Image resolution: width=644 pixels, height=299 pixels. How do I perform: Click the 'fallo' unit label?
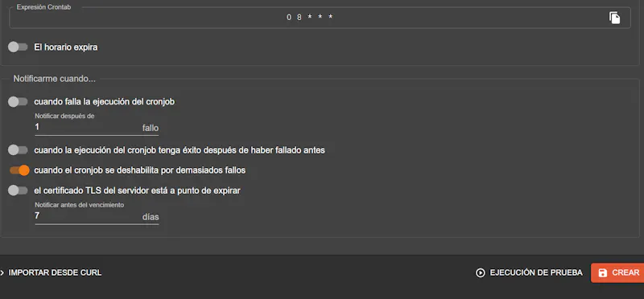point(151,128)
